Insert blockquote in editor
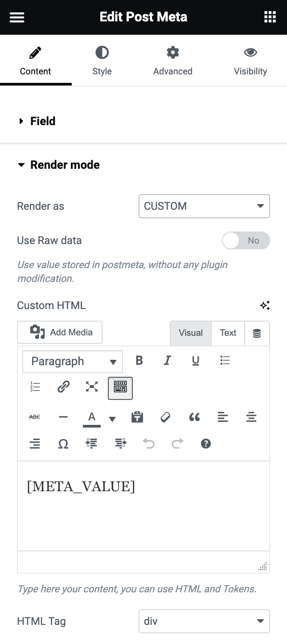This screenshot has width=287, height=644. click(194, 417)
